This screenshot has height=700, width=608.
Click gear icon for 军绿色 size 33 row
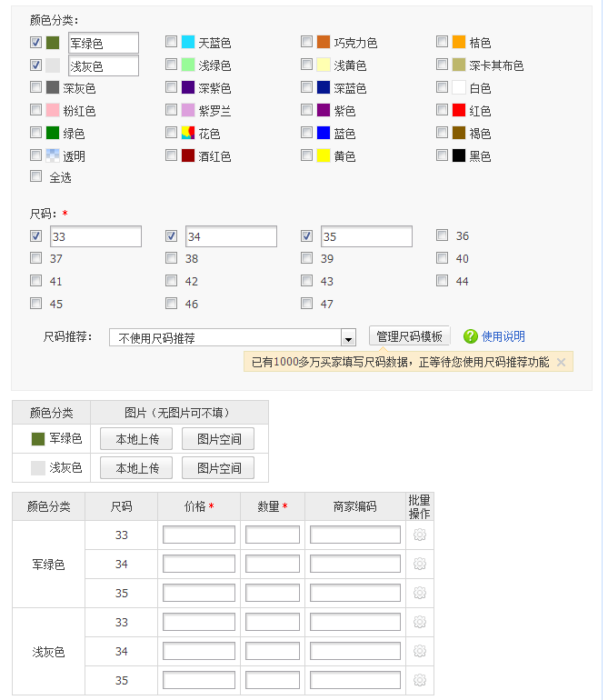click(x=420, y=535)
